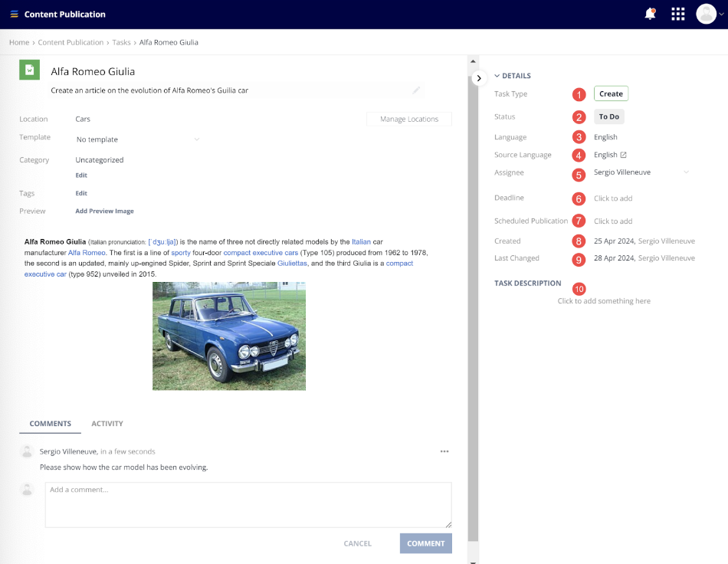Open the hamburger menu next to Content Publication

[14, 15]
